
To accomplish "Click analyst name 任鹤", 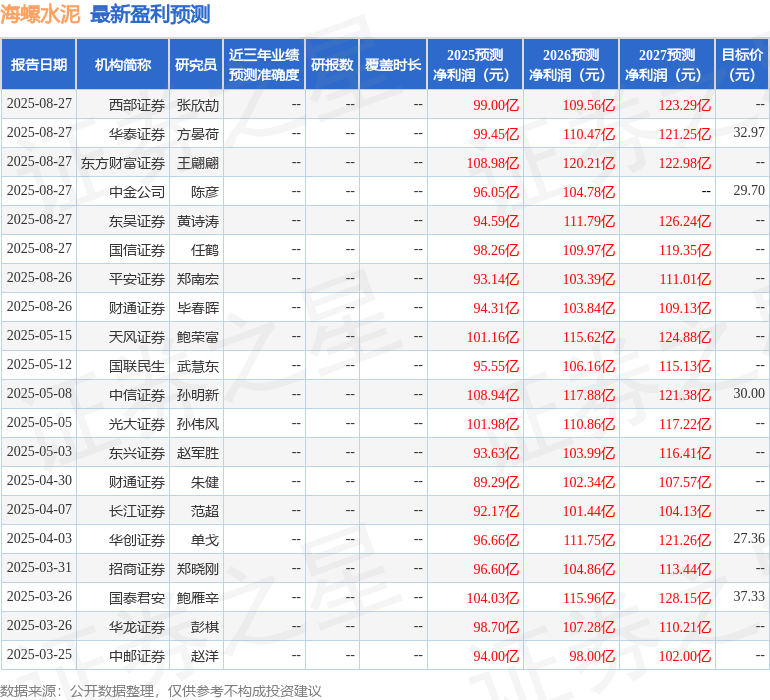I will (205, 250).
